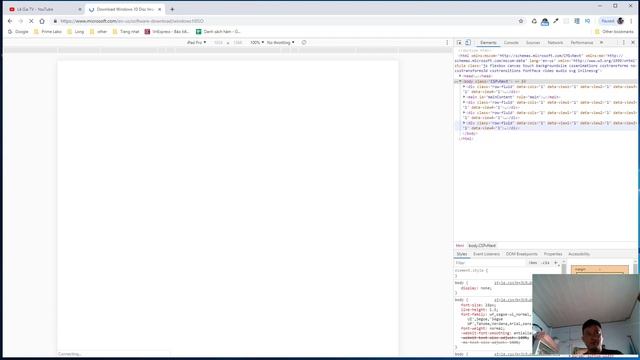Open the iPad Pro device dropdown

(196, 42)
